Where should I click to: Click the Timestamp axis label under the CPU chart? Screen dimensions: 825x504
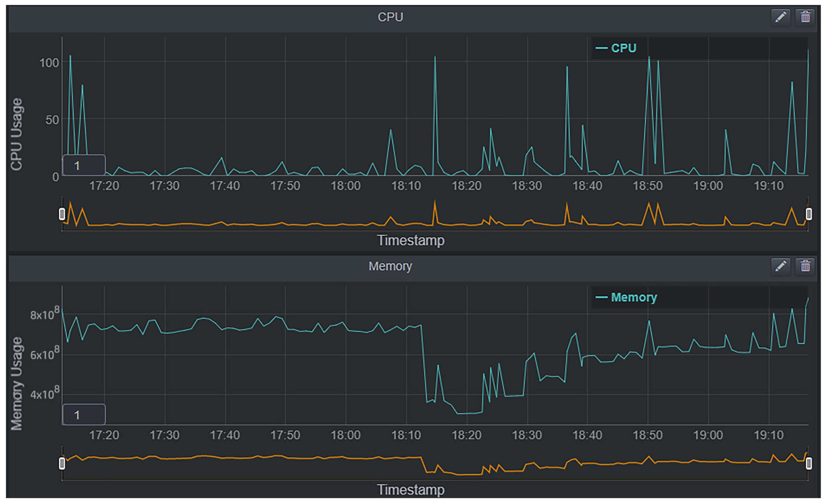410,240
